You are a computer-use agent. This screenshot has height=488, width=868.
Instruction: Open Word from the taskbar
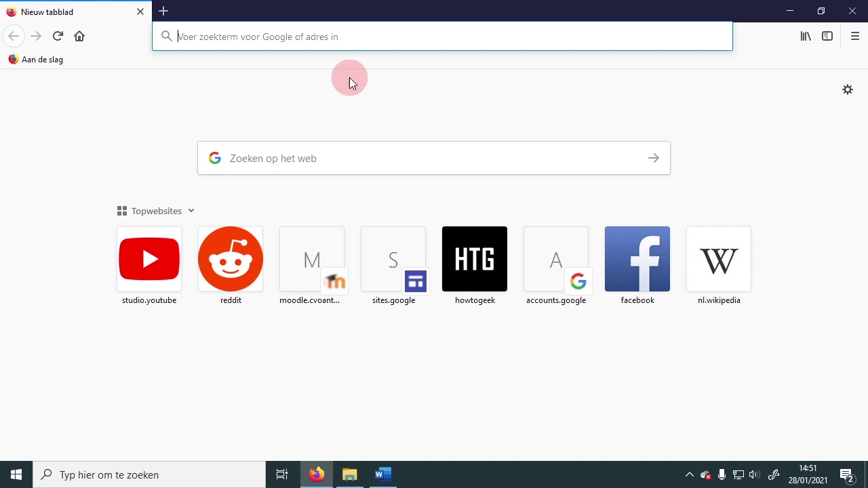pyautogui.click(x=383, y=474)
